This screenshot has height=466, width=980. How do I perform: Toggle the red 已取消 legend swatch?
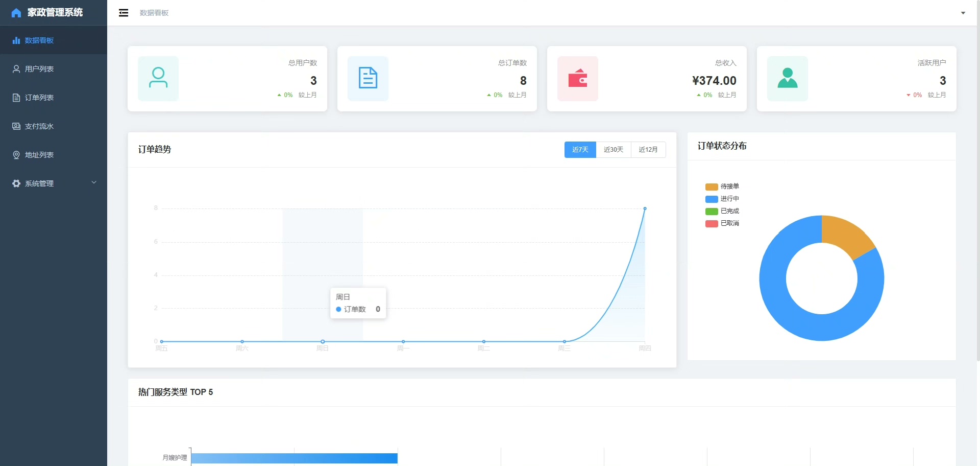point(712,223)
